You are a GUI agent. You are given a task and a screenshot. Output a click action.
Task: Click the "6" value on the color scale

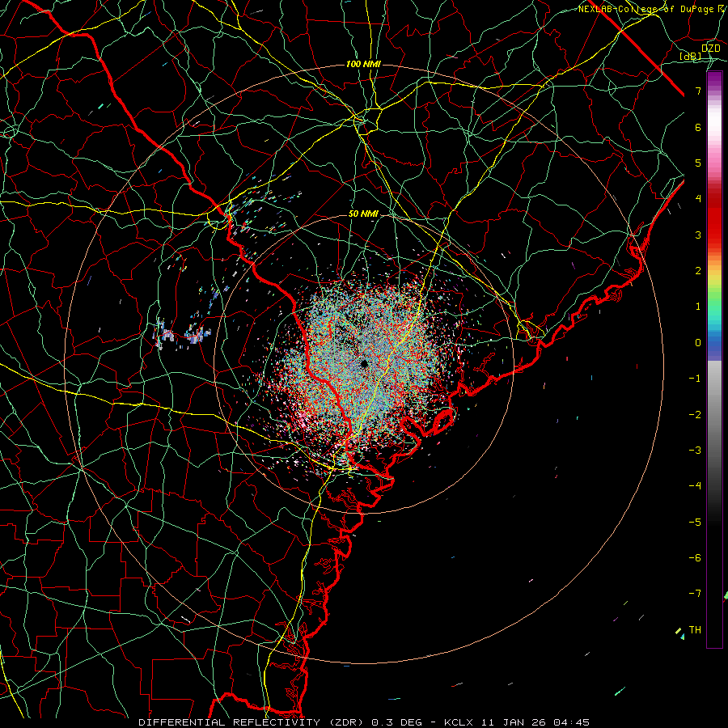click(x=698, y=127)
